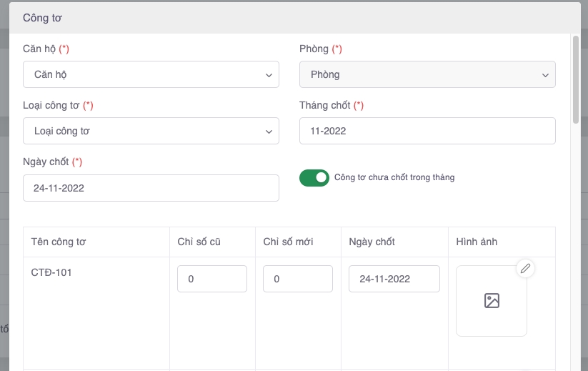
Task: Click the 'Chỉ số mới' column header
Action: 288,242
